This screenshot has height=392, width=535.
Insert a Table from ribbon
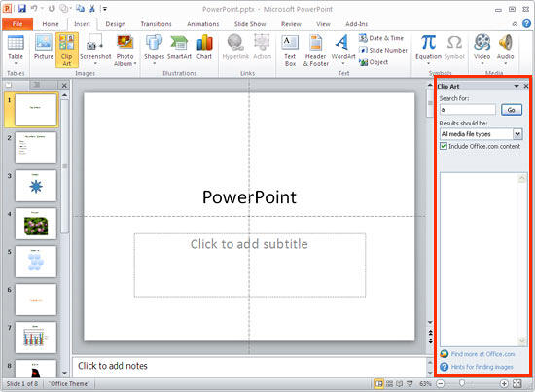click(16, 51)
